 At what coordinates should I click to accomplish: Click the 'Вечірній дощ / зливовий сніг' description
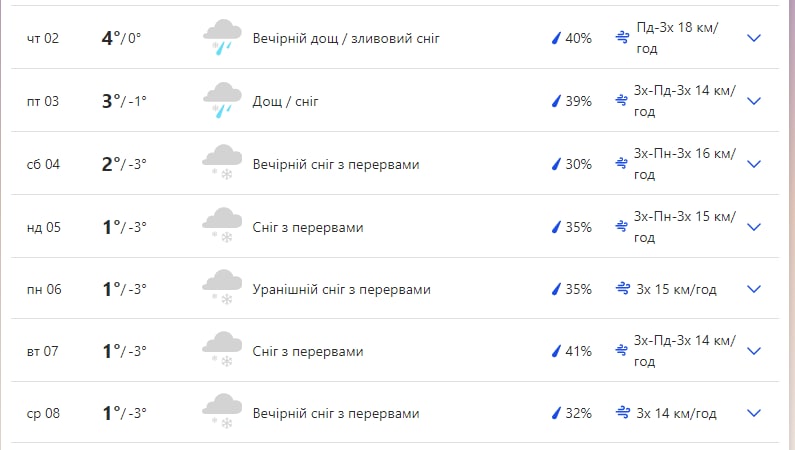tap(346, 38)
